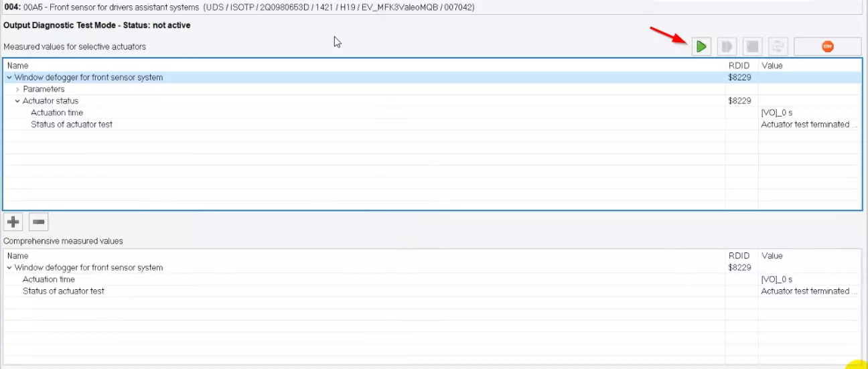The image size is (868, 369).
Task: Select Status of actuator test in upper table
Action: pyautogui.click(x=71, y=125)
